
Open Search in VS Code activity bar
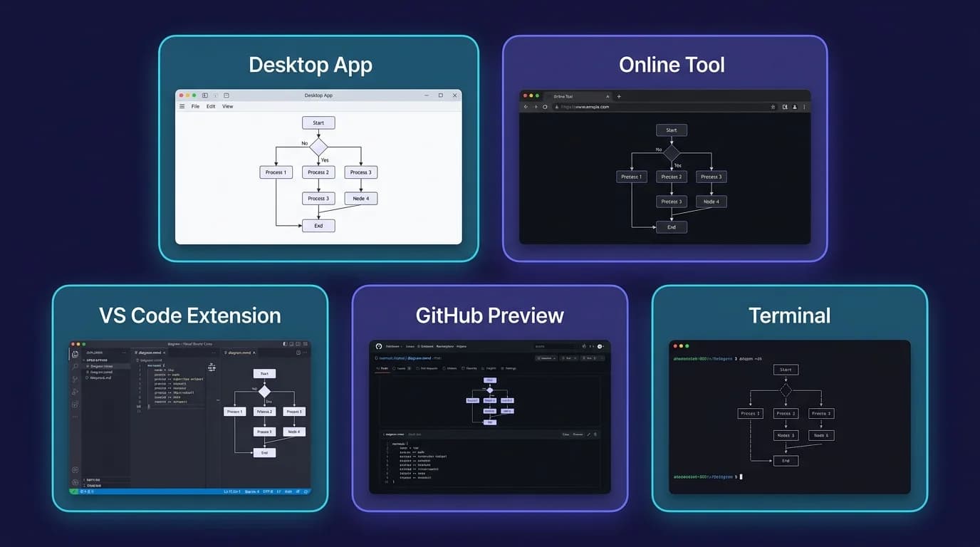75,366
